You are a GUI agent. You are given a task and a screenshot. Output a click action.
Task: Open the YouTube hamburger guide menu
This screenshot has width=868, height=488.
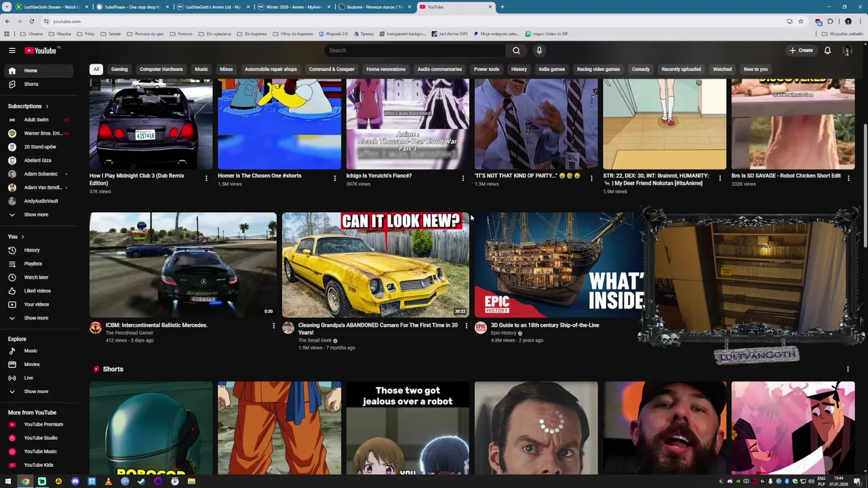12,50
